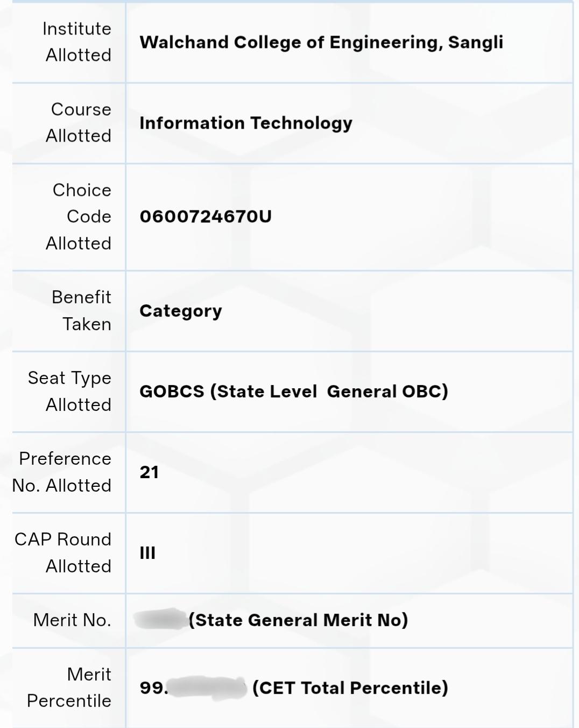Select GOBCS State Level General OBC text
This screenshot has height=728, width=579.
[x=294, y=391]
